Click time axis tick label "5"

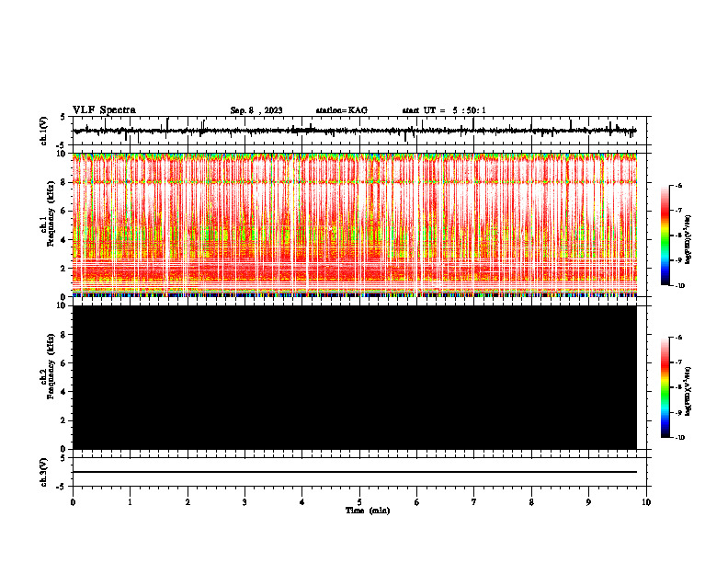coord(359,502)
